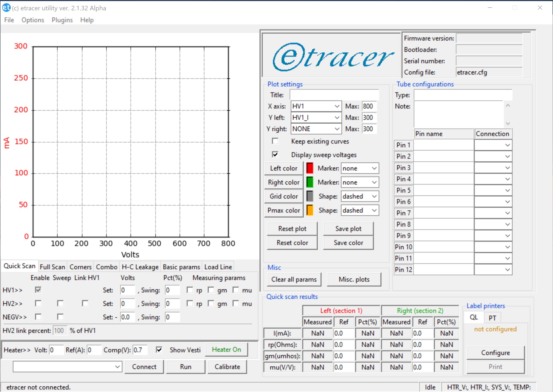Image resolution: width=553 pixels, height=392 pixels.
Task: Switch to the Full Scan tab
Action: coord(52,266)
